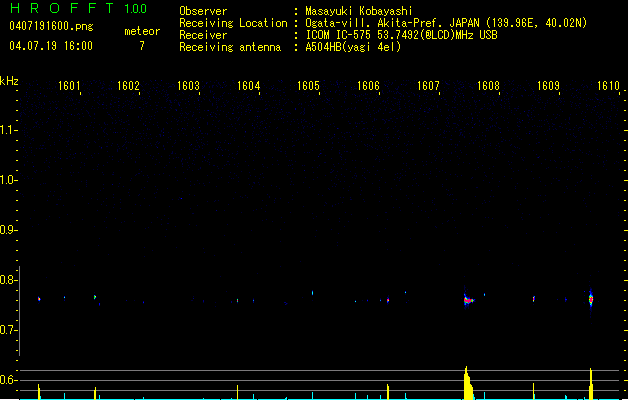
Task: Click the 1610 time axis label
Action: tap(608, 86)
